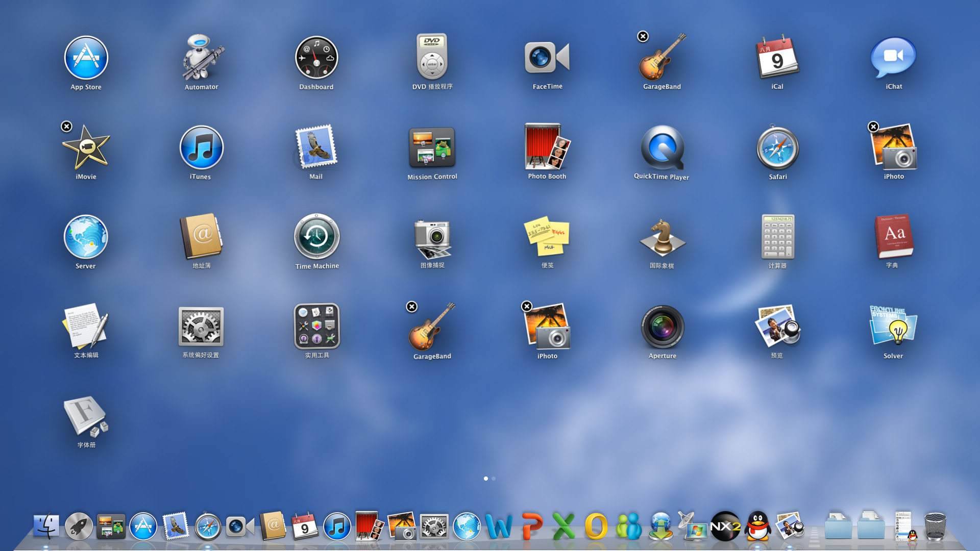Open 预览 in the Launchpad grid
The height and width of the screenshot is (551, 980).
[777, 327]
